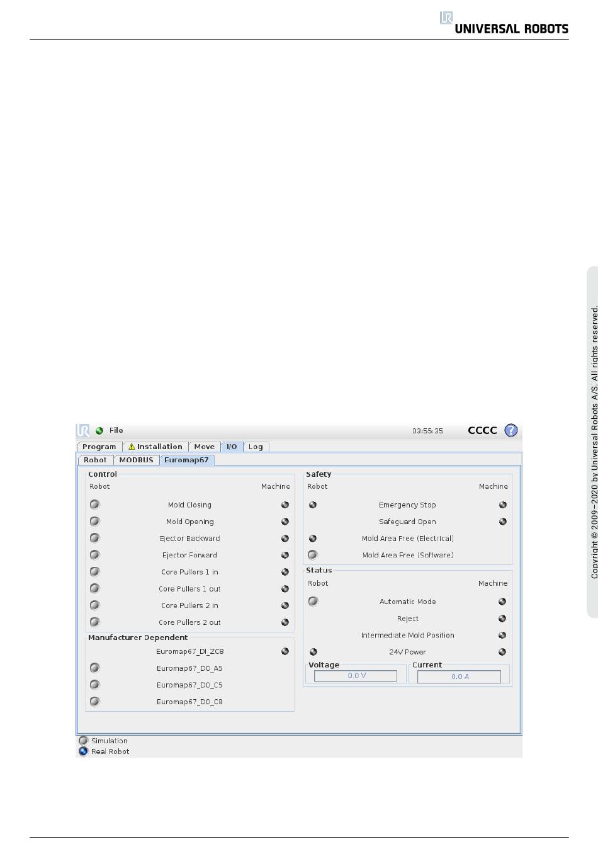Click the Automatic Mode machine indicator
Viewport: 598px width, 868px height.
502,602
